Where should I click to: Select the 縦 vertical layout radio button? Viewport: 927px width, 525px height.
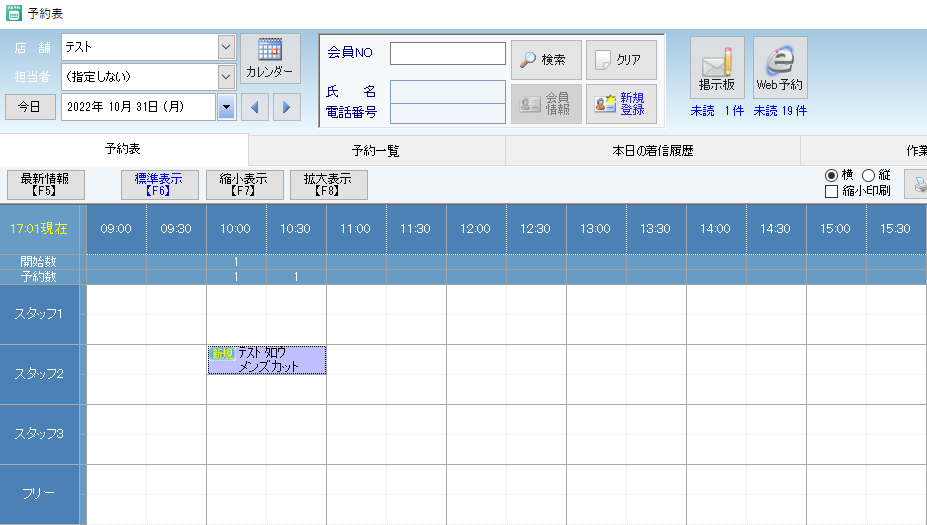pos(868,175)
